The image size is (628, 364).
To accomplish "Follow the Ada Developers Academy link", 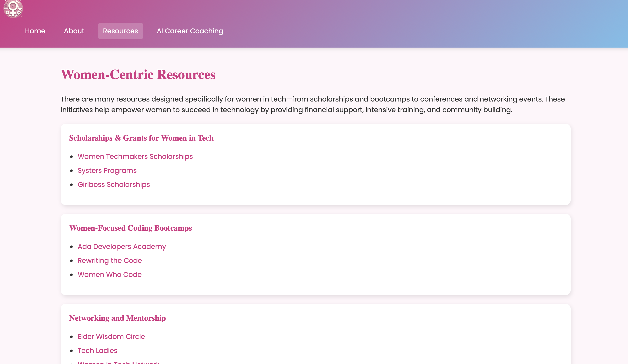I will 122,246.
